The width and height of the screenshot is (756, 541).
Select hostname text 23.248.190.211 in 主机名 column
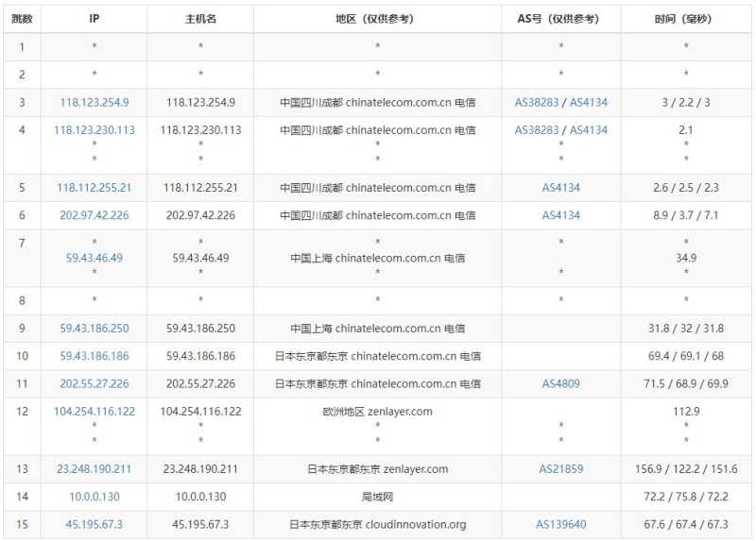pyautogui.click(x=200, y=468)
